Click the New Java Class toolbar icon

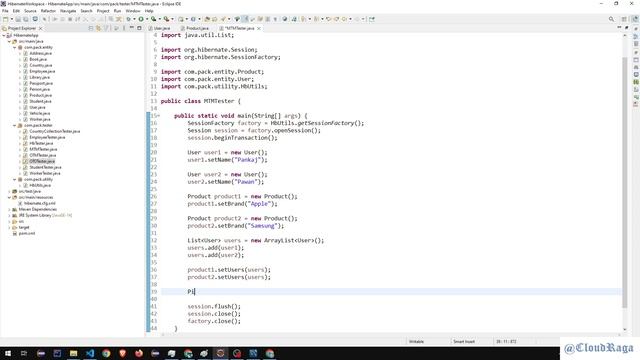[193, 19]
